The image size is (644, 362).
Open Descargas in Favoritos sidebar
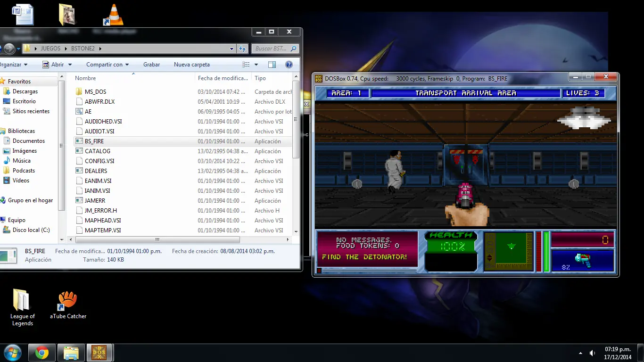pyautogui.click(x=25, y=91)
